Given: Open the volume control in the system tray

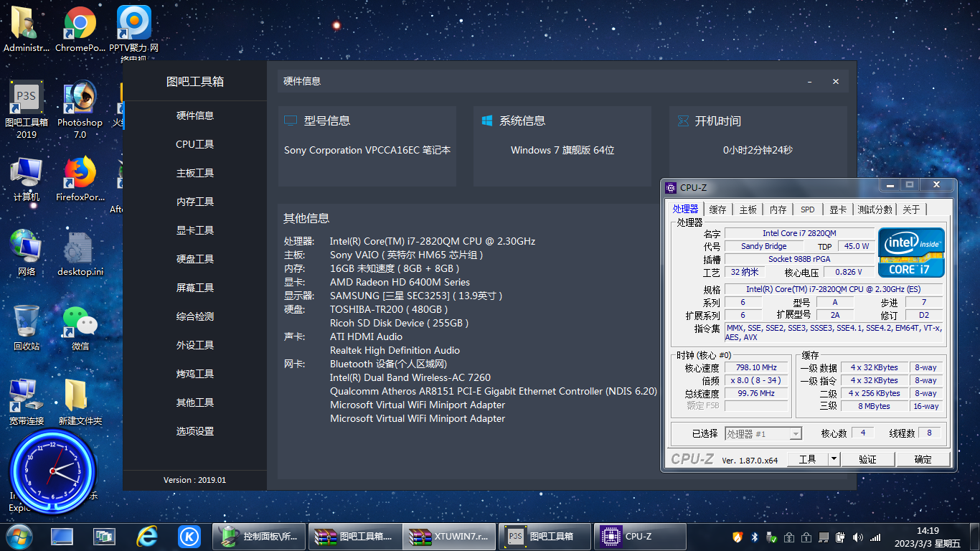Looking at the screenshot, I should 858,536.
